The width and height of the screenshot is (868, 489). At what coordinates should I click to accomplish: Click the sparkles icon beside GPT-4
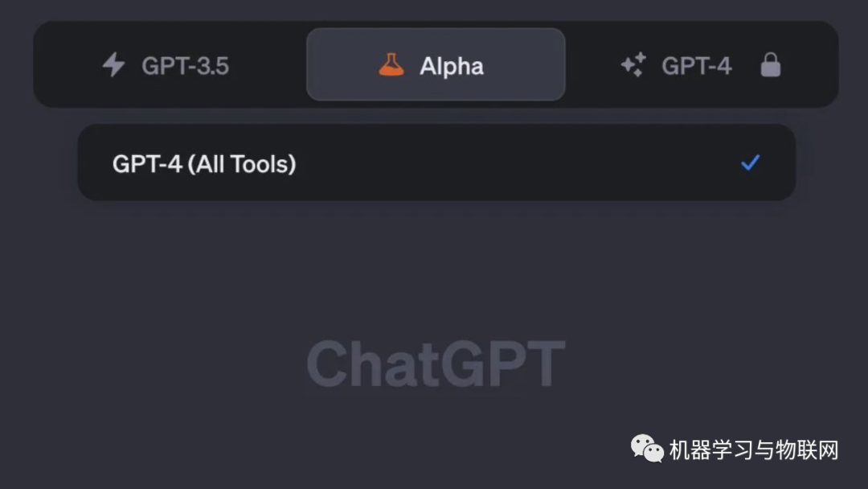pos(633,65)
